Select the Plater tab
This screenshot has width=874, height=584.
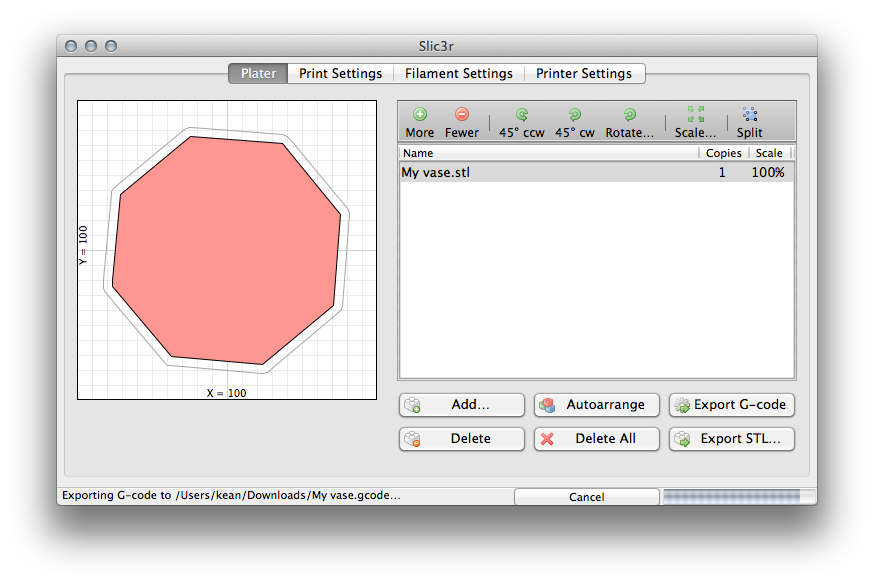258,73
